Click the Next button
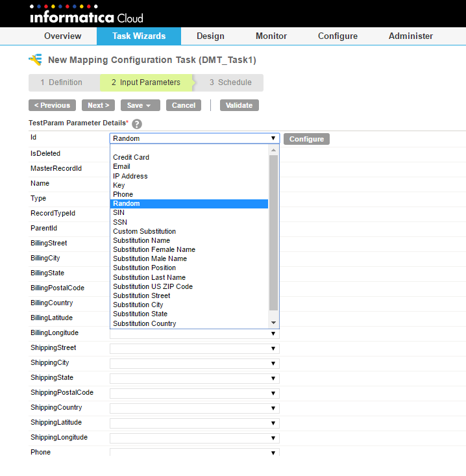466x476 pixels. (x=98, y=105)
